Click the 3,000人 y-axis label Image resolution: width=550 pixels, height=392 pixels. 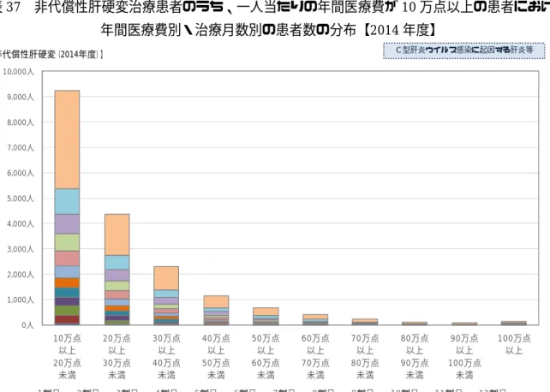point(21,249)
